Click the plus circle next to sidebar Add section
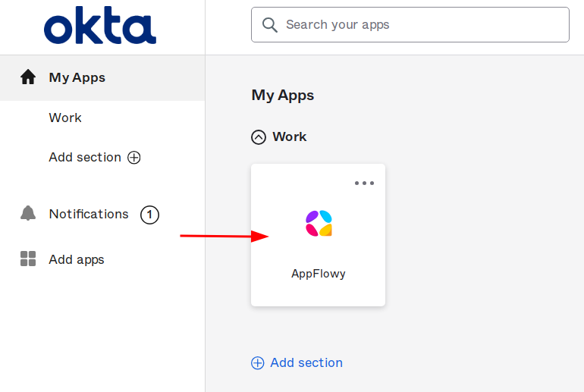The width and height of the screenshot is (584, 392). [x=134, y=158]
